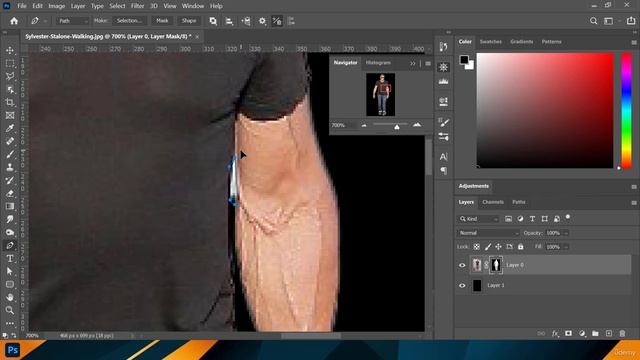Add a layer style with fx icon
This screenshot has width=640, height=360.
pyautogui.click(x=555, y=334)
